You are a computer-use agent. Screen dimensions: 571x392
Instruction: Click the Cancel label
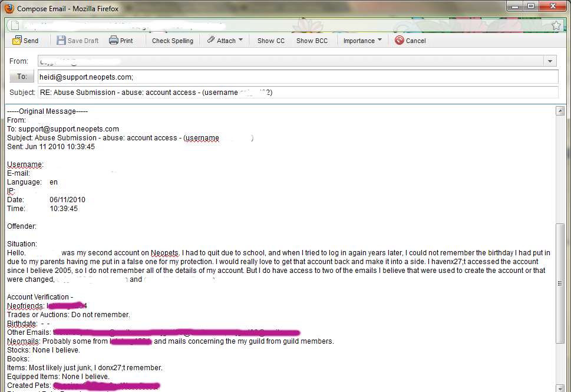416,41
